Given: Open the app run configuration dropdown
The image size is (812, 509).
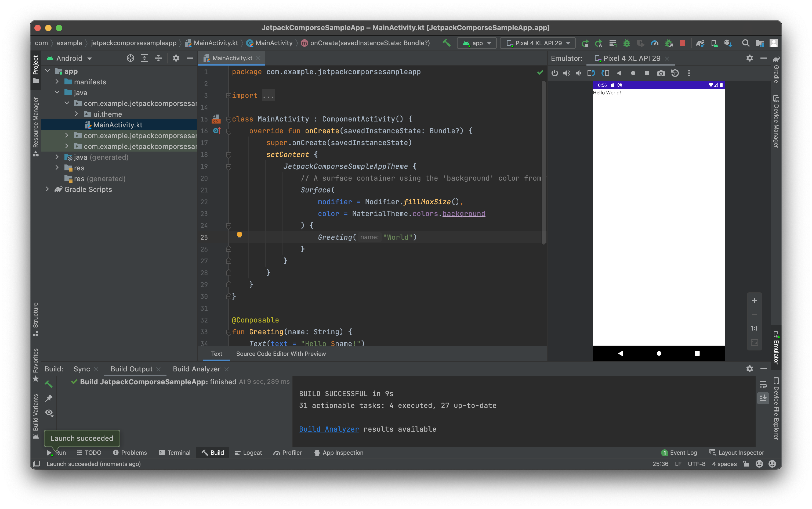Looking at the screenshot, I should [x=477, y=43].
